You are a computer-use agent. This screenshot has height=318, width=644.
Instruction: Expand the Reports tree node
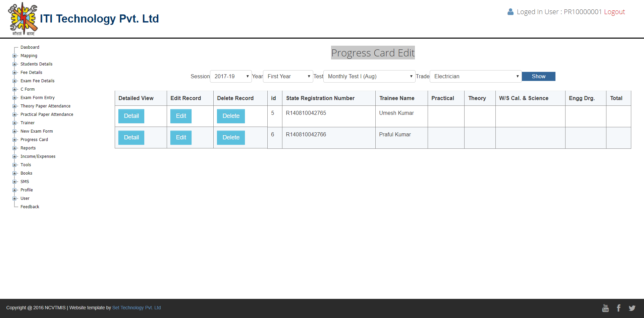[x=14, y=148]
